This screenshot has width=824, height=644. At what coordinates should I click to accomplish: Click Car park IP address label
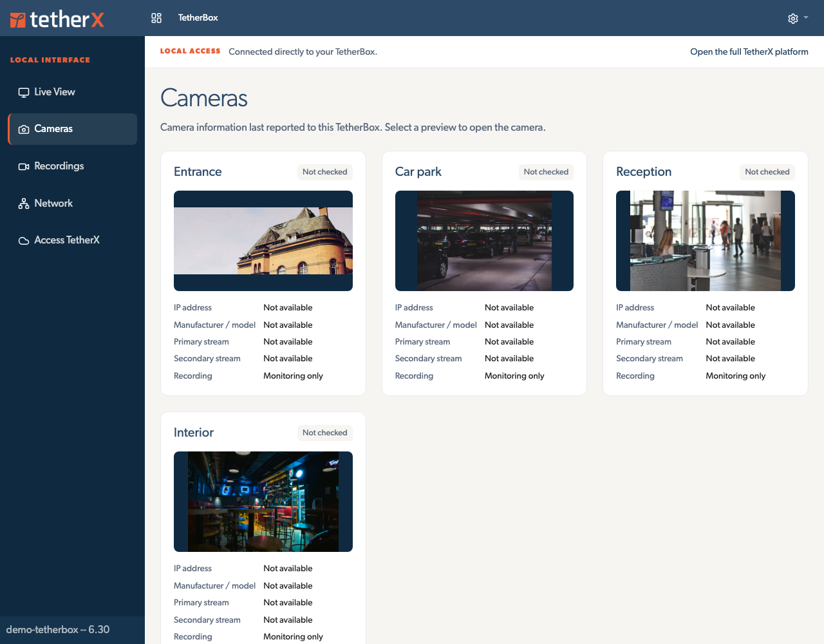coord(414,308)
